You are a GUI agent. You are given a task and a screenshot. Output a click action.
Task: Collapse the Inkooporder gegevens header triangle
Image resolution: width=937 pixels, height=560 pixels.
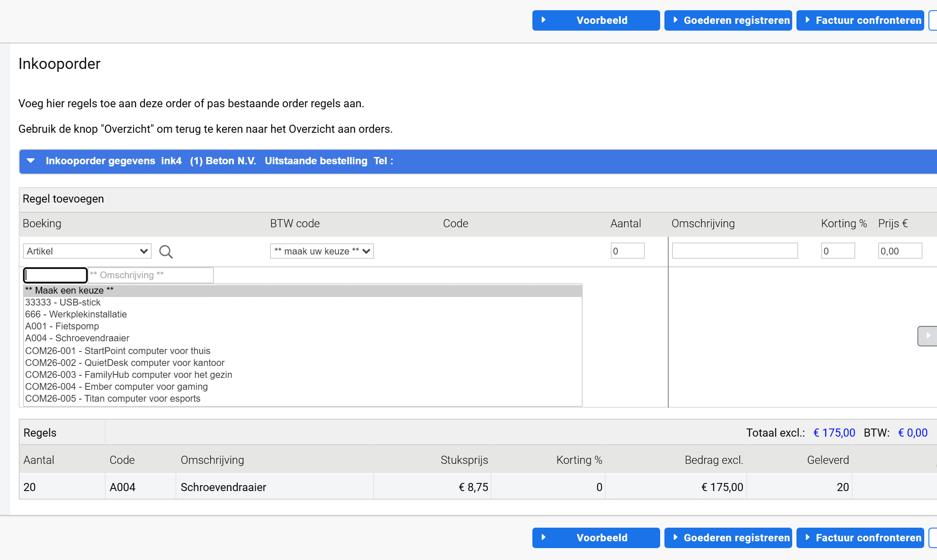[x=31, y=161]
